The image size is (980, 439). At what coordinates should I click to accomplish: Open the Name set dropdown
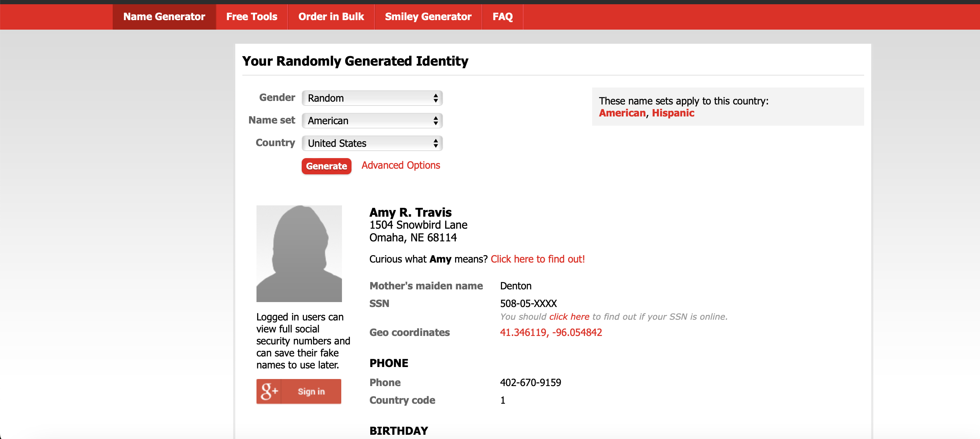[372, 121]
